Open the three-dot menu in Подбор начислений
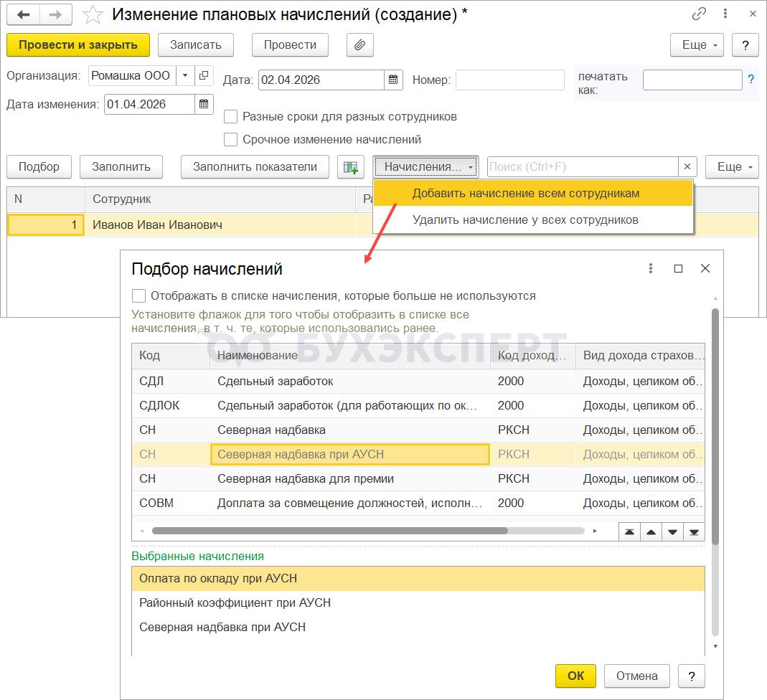Viewport: 767px width, 700px height. 651,268
